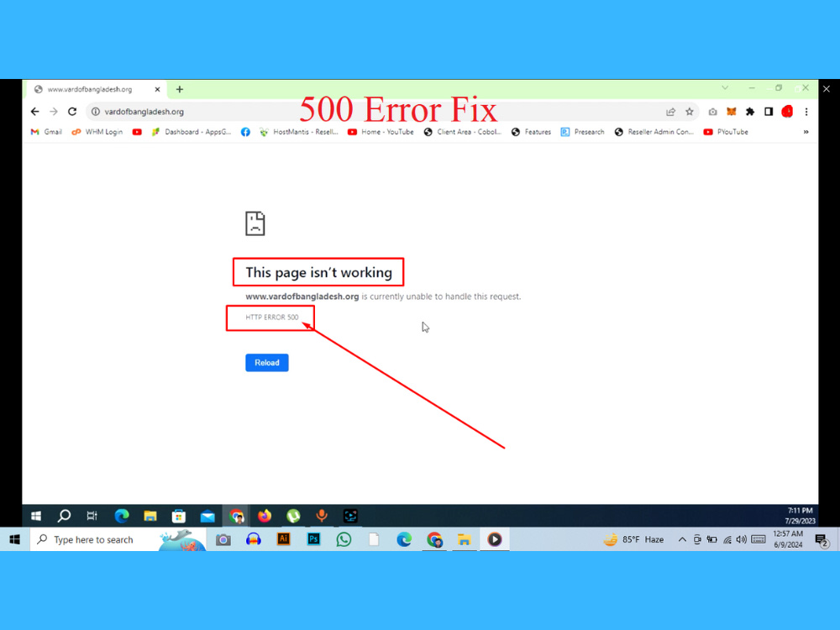This screenshot has height=630, width=840.
Task: Open Microsoft Store on dark inner taskbar
Action: [x=178, y=516]
